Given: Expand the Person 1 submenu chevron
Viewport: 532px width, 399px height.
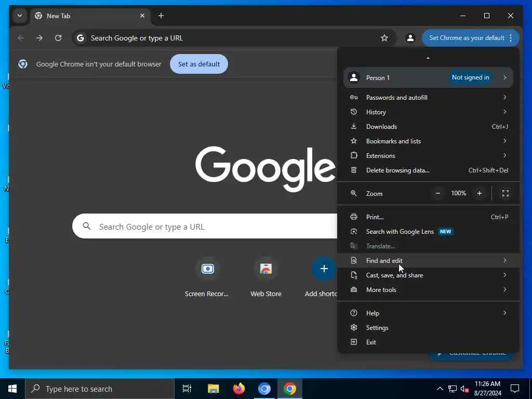Looking at the screenshot, I should coord(505,77).
